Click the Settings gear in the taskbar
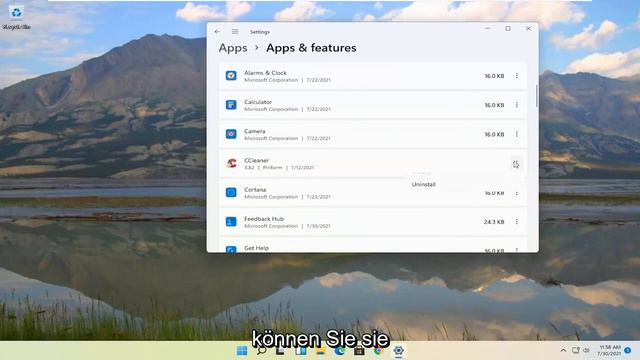The height and width of the screenshot is (360, 640). click(398, 351)
